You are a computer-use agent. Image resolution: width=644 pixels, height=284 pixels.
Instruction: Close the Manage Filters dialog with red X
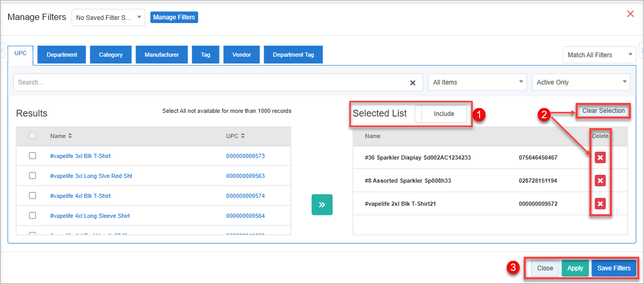[630, 14]
